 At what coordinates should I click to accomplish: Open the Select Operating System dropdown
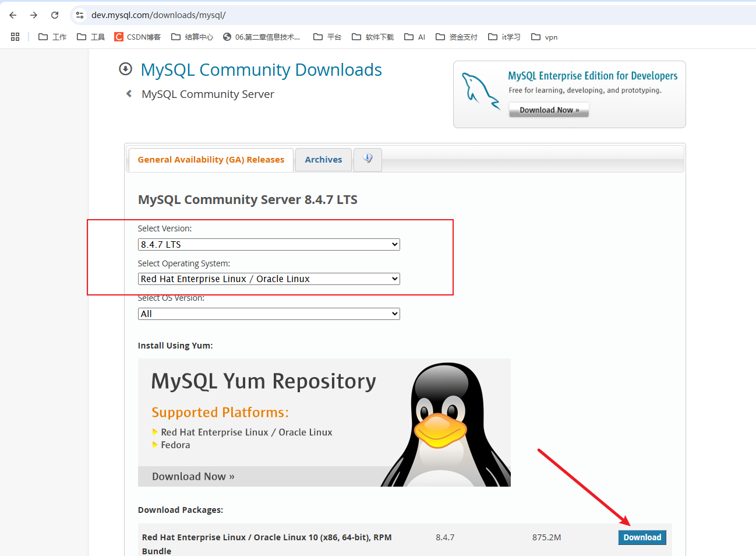(x=269, y=279)
